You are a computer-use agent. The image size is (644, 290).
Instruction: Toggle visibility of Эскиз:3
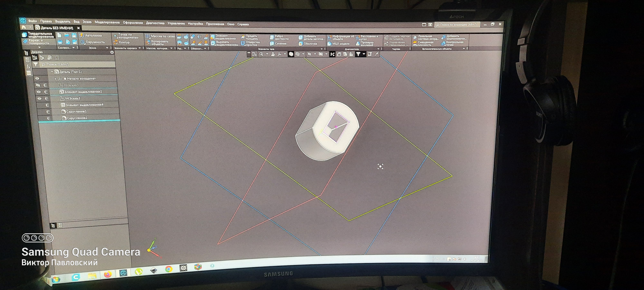[x=39, y=99]
